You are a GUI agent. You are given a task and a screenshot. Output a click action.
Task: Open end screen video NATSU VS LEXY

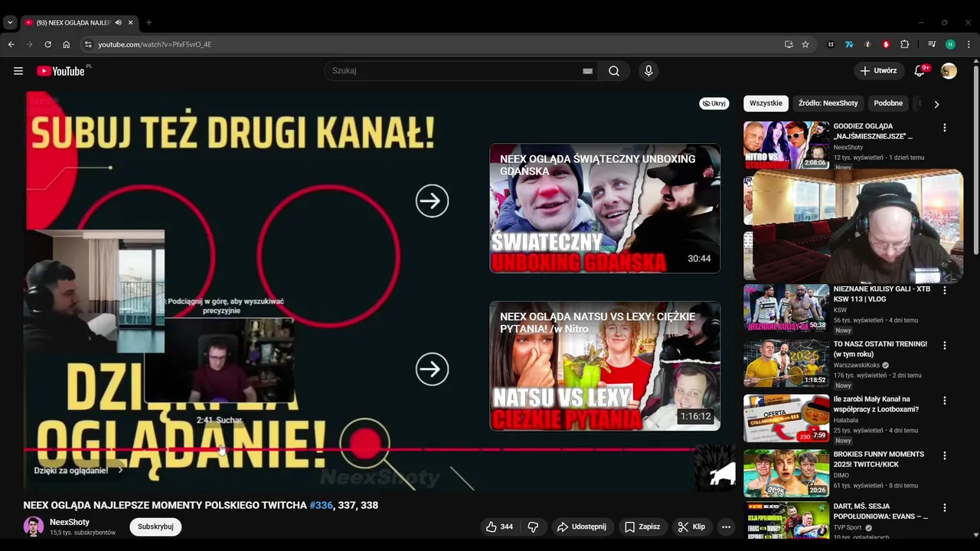pyautogui.click(x=605, y=366)
